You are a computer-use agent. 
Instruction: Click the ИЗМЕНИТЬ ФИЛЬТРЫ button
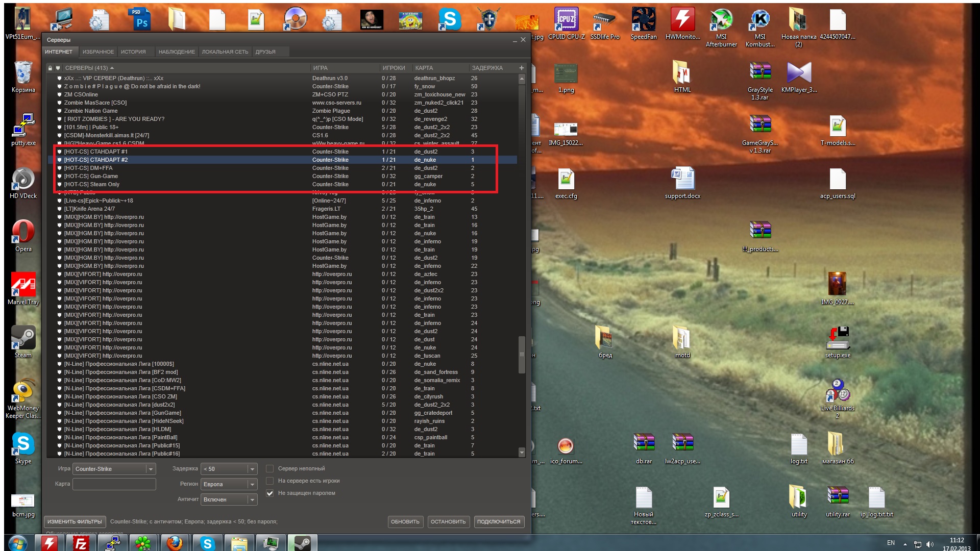[75, 521]
